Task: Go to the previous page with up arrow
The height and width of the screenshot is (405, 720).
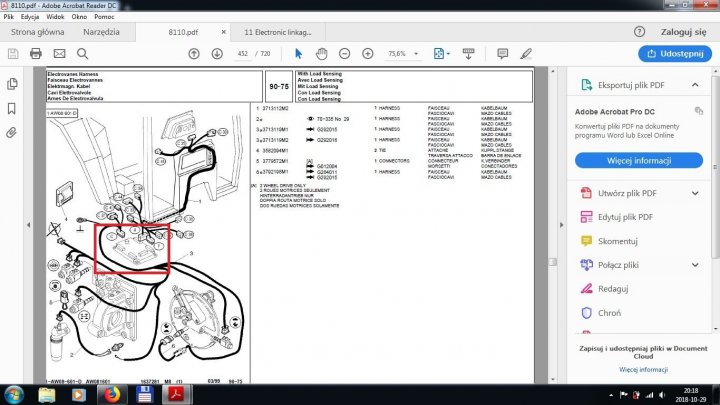Action: pos(193,53)
